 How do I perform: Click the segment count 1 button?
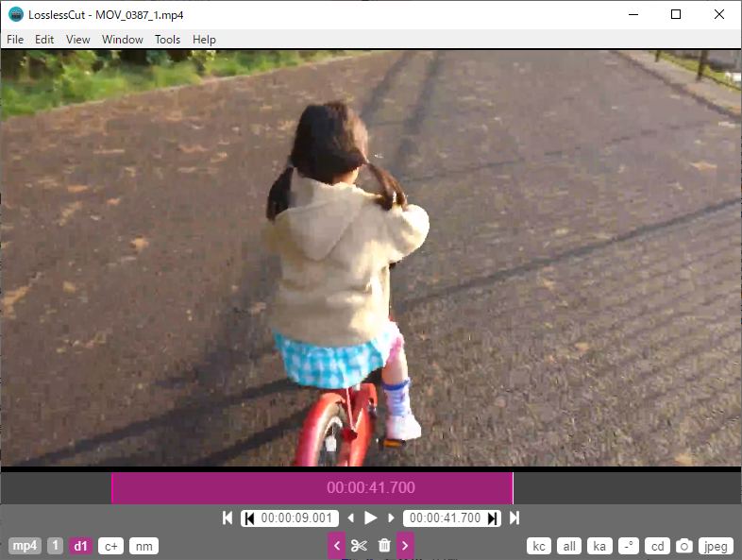click(55, 546)
